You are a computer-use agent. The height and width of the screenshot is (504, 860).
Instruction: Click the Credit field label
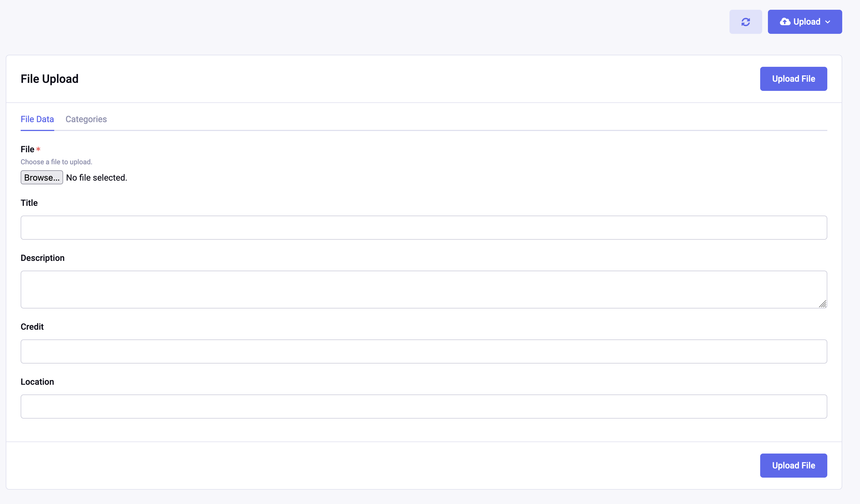(x=32, y=326)
